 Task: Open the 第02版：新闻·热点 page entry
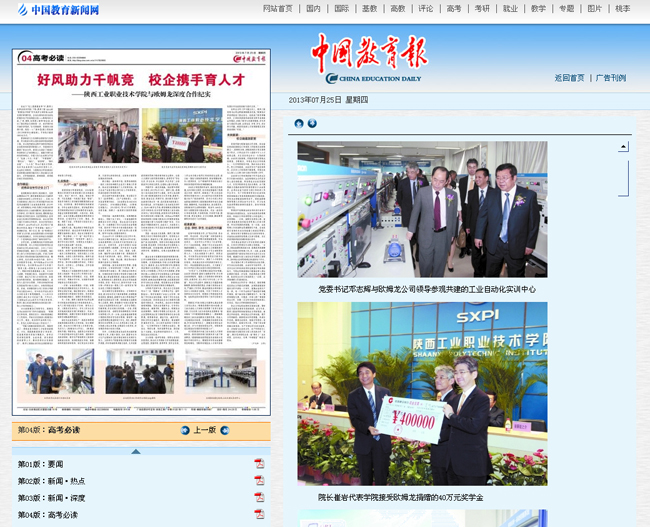click(x=51, y=481)
